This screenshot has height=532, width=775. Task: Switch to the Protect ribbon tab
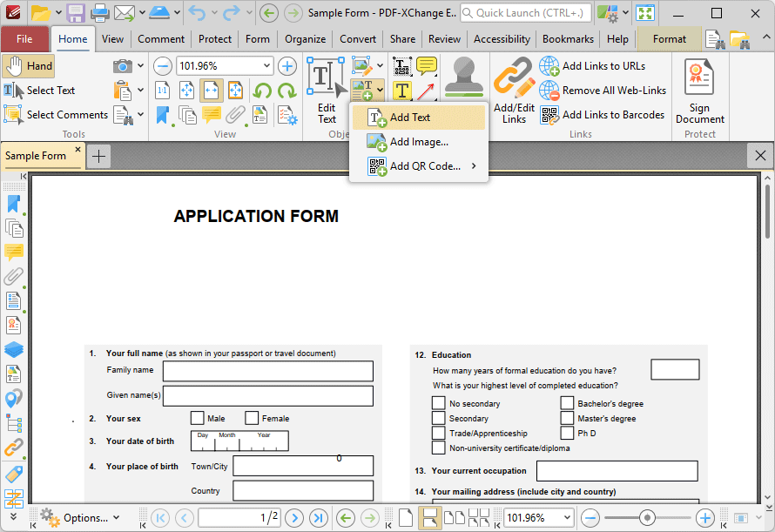[215, 39]
